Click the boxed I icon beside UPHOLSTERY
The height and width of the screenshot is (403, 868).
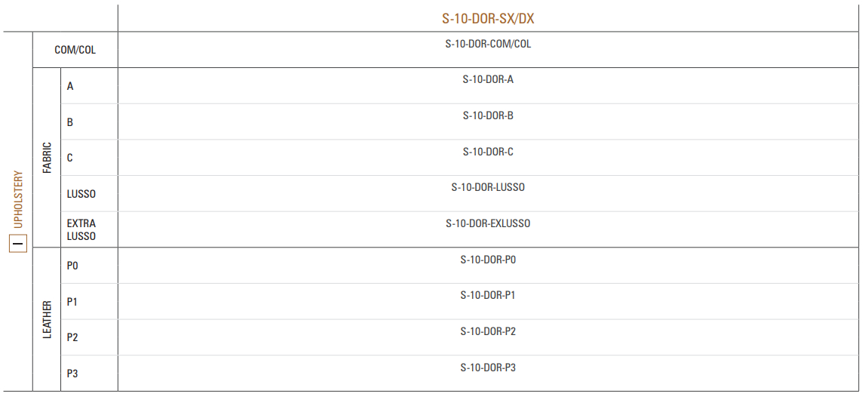(x=17, y=243)
